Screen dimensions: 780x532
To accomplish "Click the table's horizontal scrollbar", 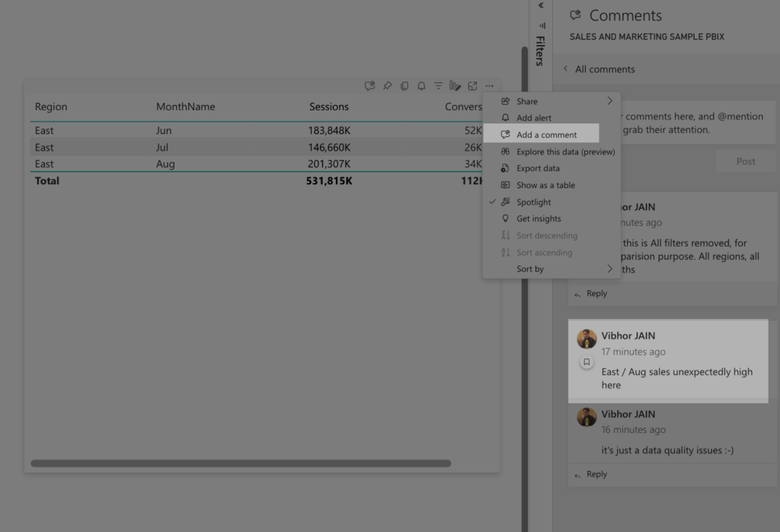I will click(x=241, y=463).
